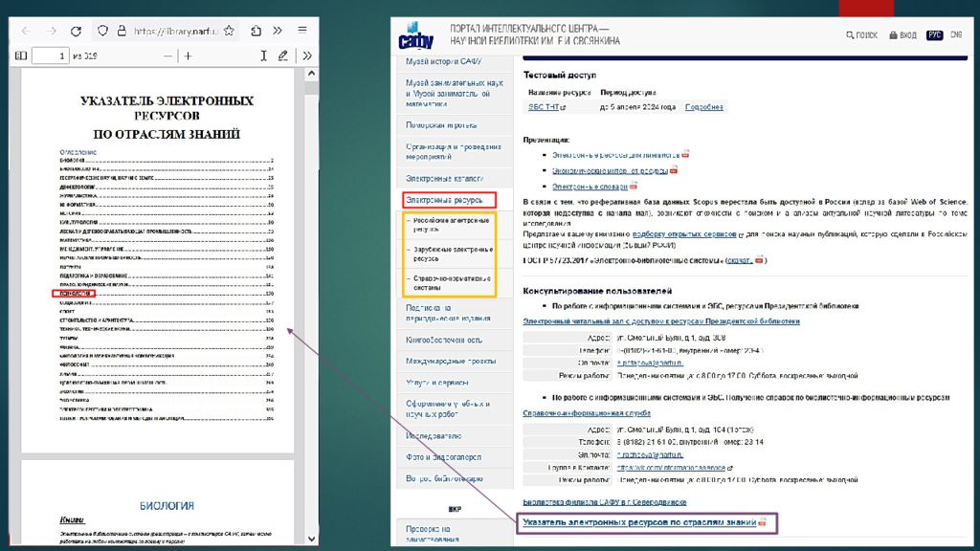Open 'Экономические интернет-ресурсы' presentation link
The image size is (980, 551).
[x=610, y=170]
